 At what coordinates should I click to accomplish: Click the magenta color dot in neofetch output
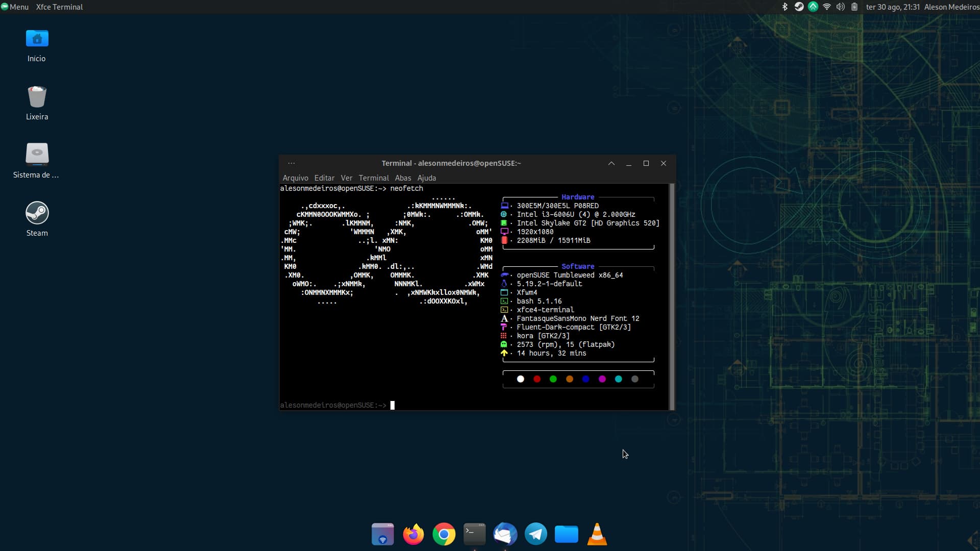coord(602,379)
